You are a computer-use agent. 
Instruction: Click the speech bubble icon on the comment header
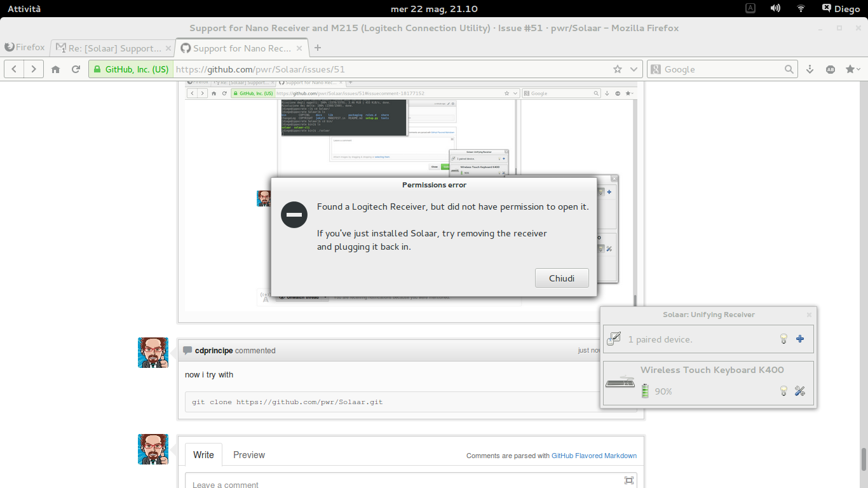click(x=187, y=350)
